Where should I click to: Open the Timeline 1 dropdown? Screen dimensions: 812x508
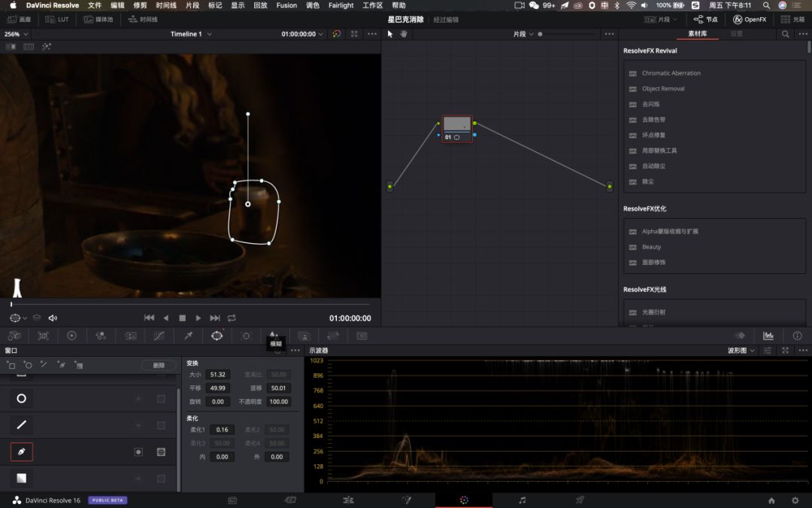point(191,34)
